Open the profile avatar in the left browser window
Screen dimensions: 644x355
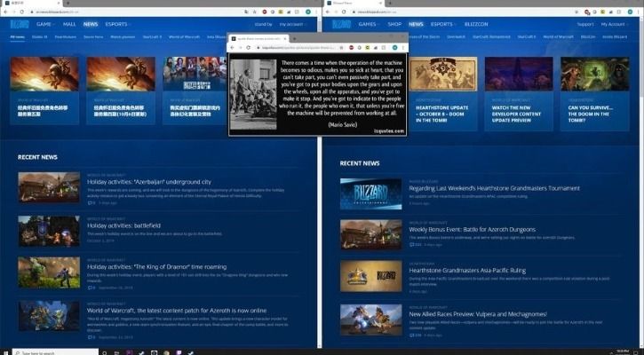tap(308, 12)
